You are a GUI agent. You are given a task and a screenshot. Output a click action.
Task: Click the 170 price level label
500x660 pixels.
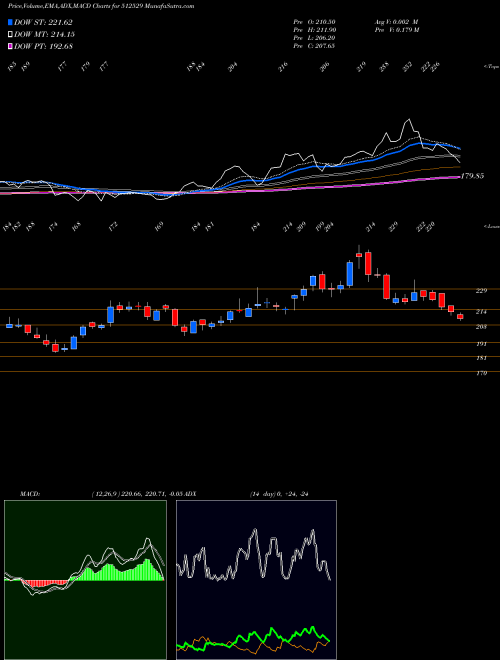pos(482,373)
